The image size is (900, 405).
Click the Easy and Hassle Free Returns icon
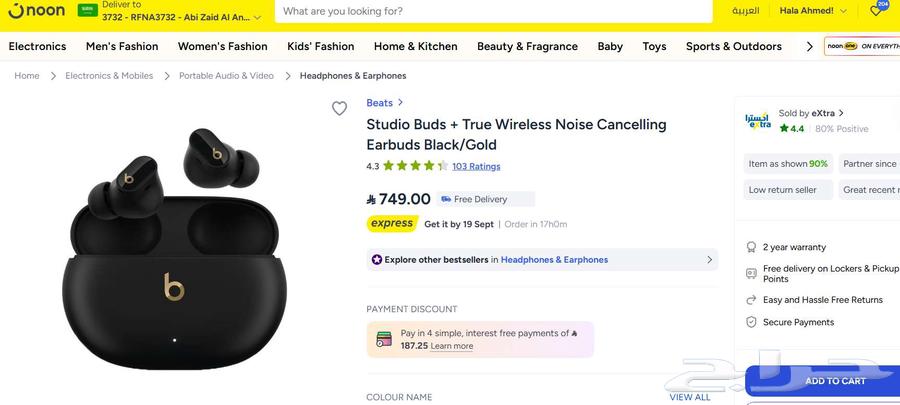[x=751, y=300]
